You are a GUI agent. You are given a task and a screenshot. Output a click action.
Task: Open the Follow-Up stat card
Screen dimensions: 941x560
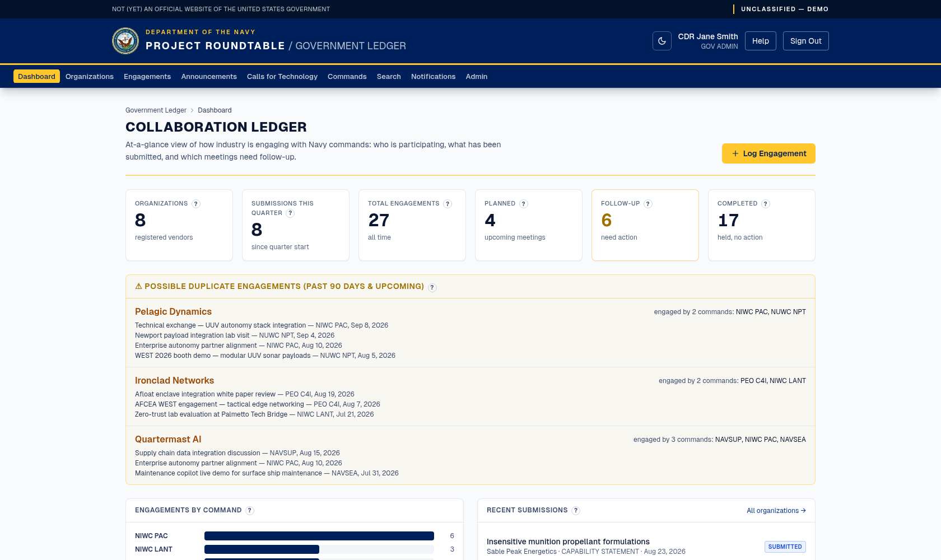[x=645, y=225]
